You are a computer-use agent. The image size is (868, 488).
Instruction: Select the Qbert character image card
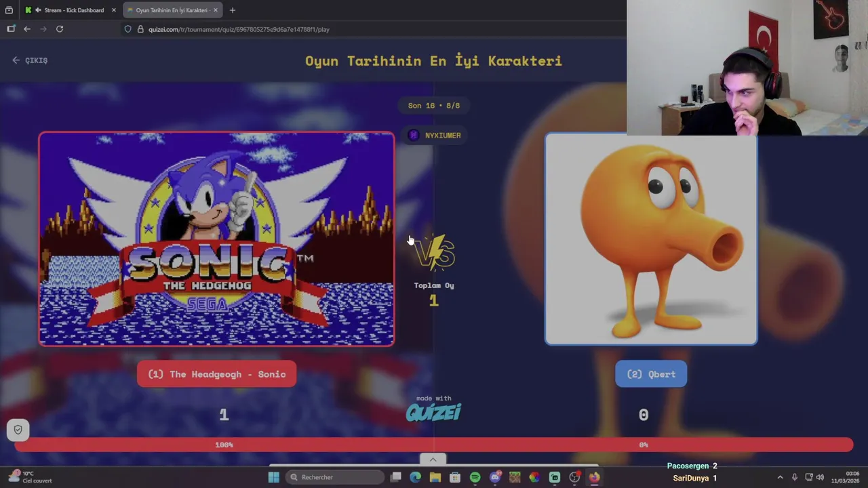[x=651, y=239]
